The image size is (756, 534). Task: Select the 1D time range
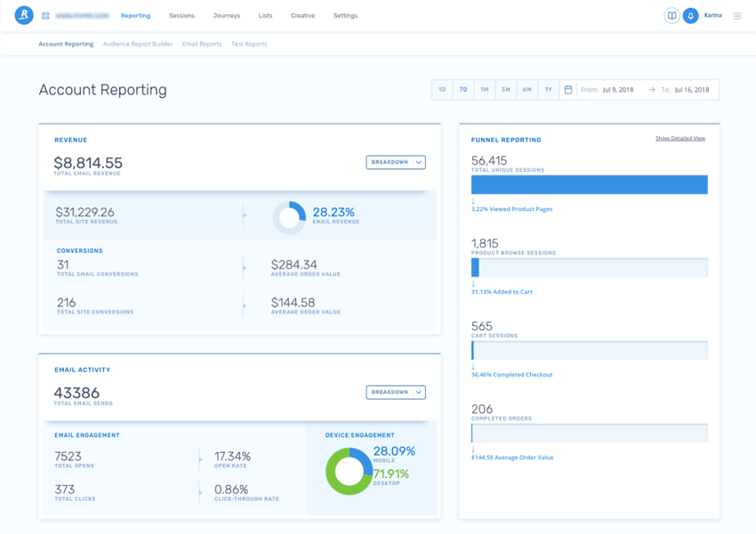point(442,90)
